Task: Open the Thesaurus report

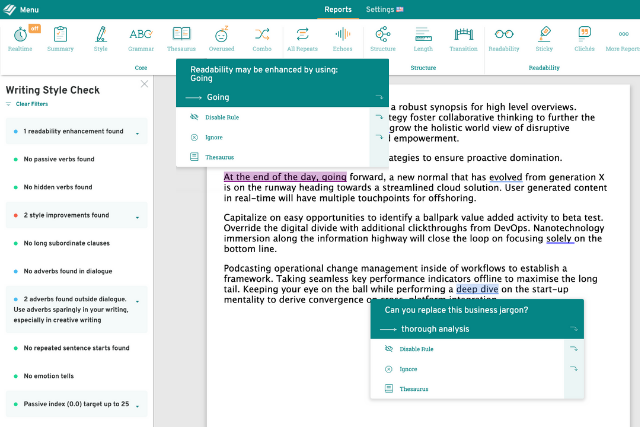Action: (181, 39)
